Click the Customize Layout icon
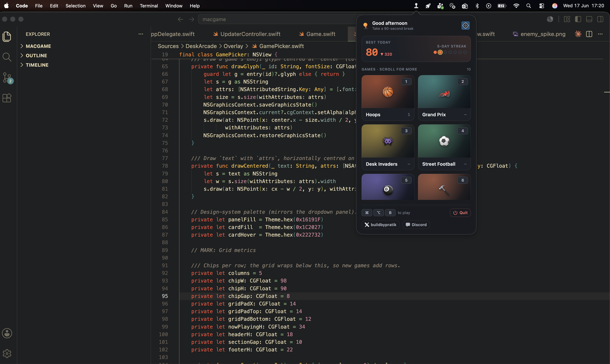The image size is (610, 364). 567,19
